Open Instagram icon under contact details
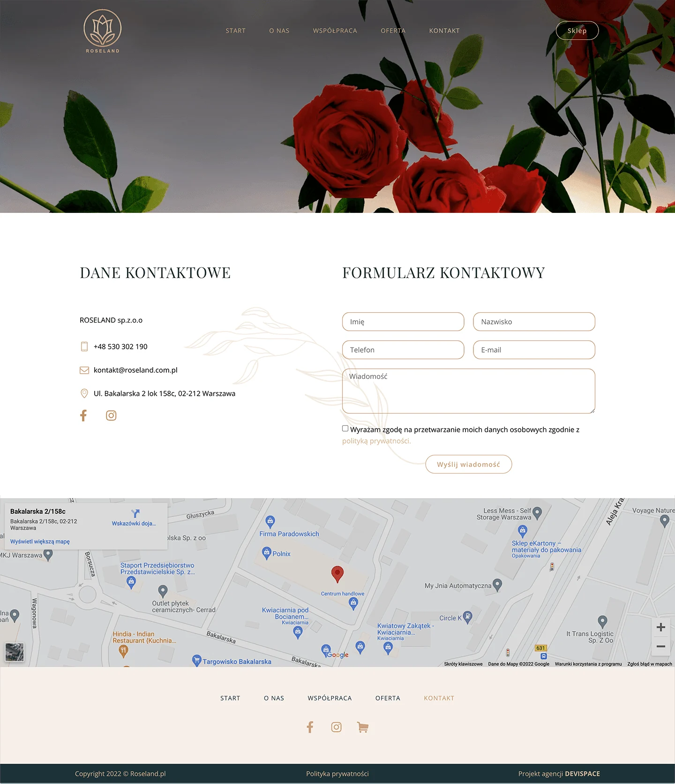This screenshot has height=784, width=675. point(111,415)
